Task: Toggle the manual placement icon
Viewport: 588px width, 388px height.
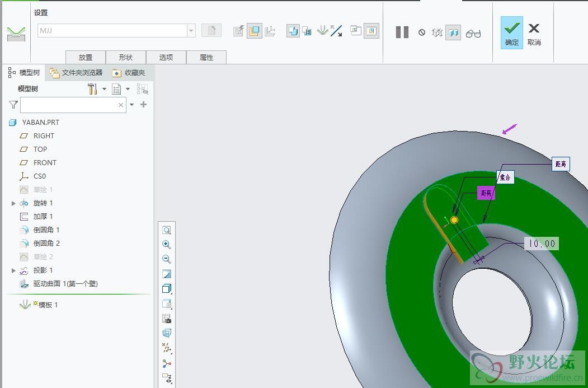Action: click(254, 31)
